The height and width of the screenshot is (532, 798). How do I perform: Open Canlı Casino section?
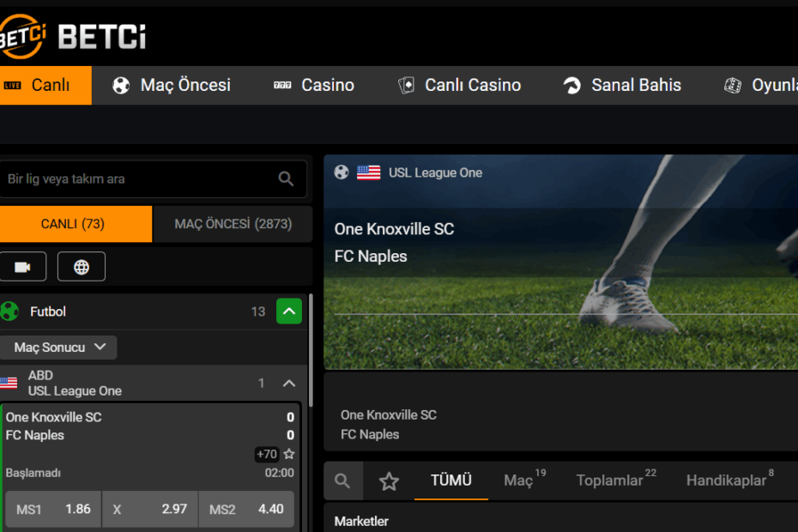[459, 85]
